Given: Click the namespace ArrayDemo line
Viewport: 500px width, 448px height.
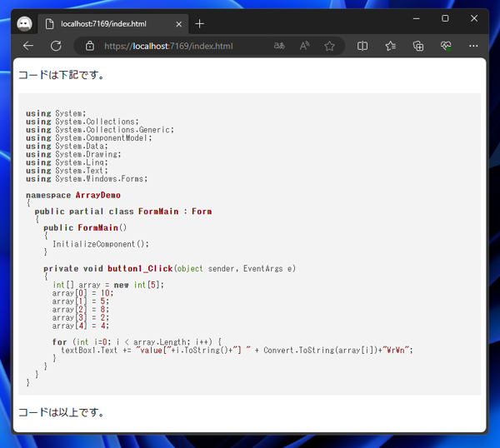Looking at the screenshot, I should (x=73, y=195).
